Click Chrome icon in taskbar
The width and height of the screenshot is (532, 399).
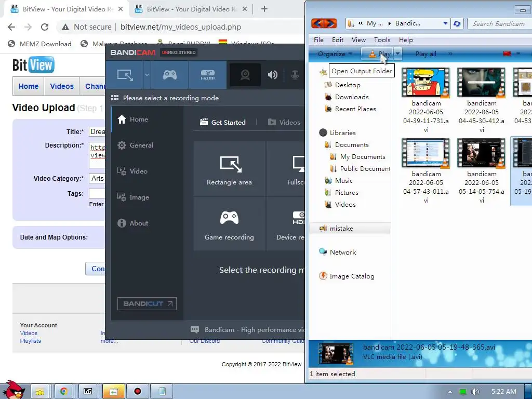coord(63,392)
